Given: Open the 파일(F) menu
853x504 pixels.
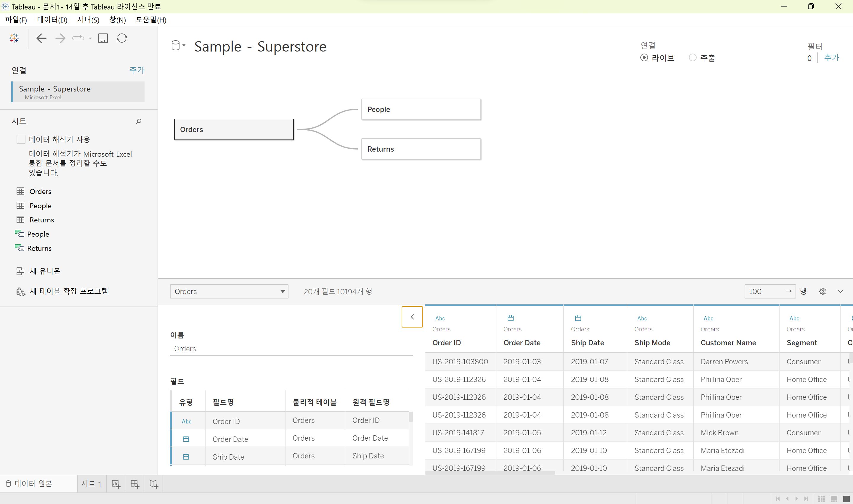Looking at the screenshot, I should coord(16,20).
